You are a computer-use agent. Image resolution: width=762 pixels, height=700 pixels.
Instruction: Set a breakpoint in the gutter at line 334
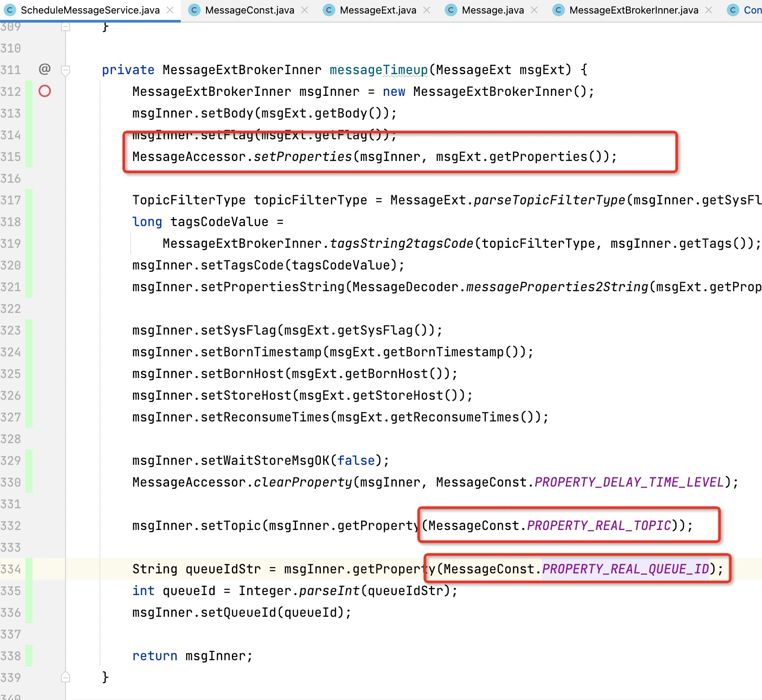45,569
